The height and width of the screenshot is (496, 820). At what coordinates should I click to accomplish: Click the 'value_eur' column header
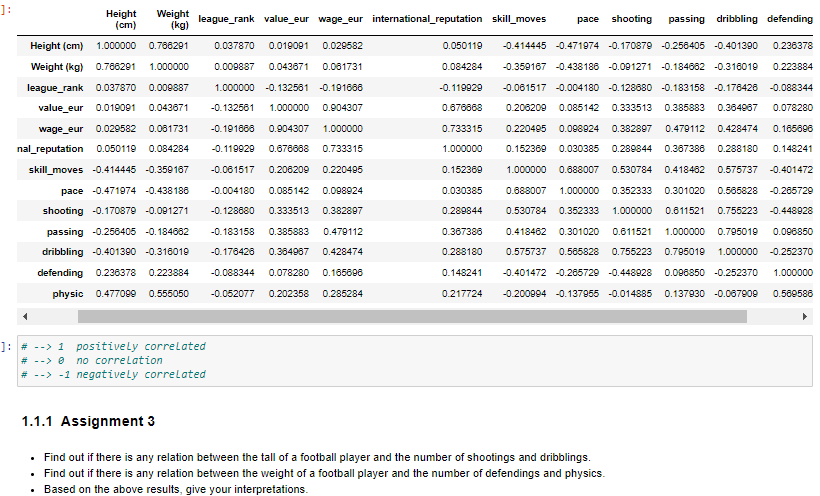(286, 19)
